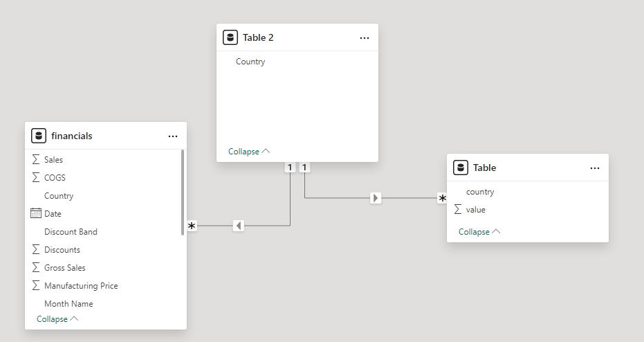Click the financials field list scrollbar
Image resolution: width=644 pixels, height=342 pixels.
pos(183,192)
